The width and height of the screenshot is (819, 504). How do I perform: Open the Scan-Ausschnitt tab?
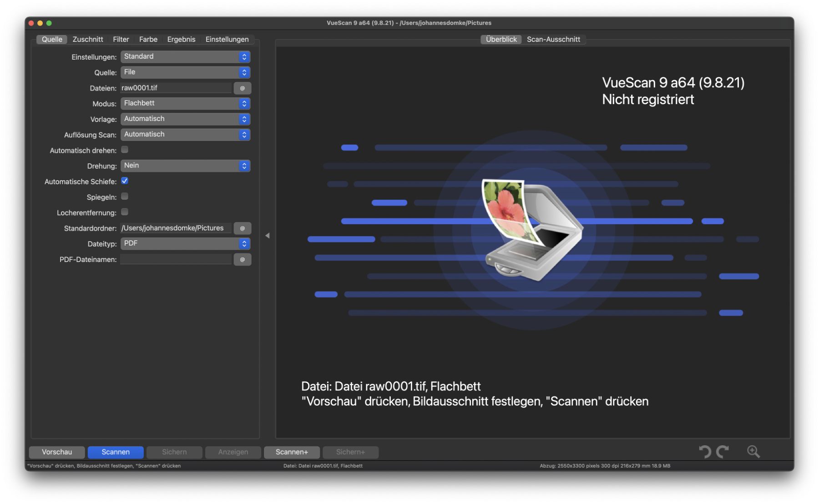point(553,40)
